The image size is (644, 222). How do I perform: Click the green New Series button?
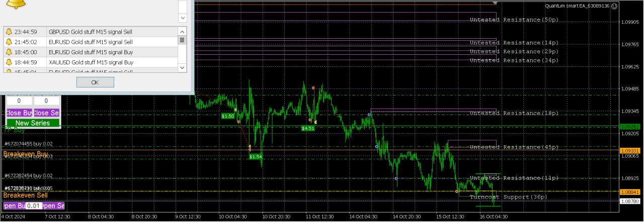pos(33,123)
